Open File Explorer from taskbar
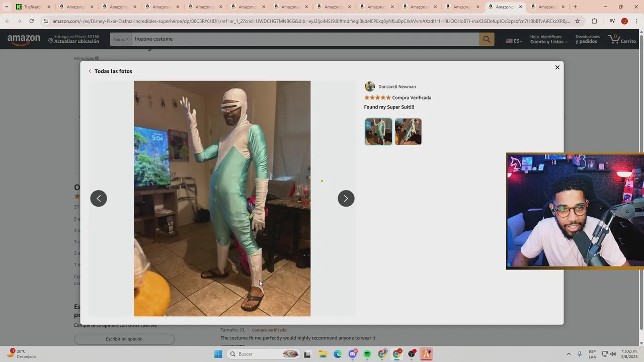The width and height of the screenshot is (644, 362). (x=323, y=354)
